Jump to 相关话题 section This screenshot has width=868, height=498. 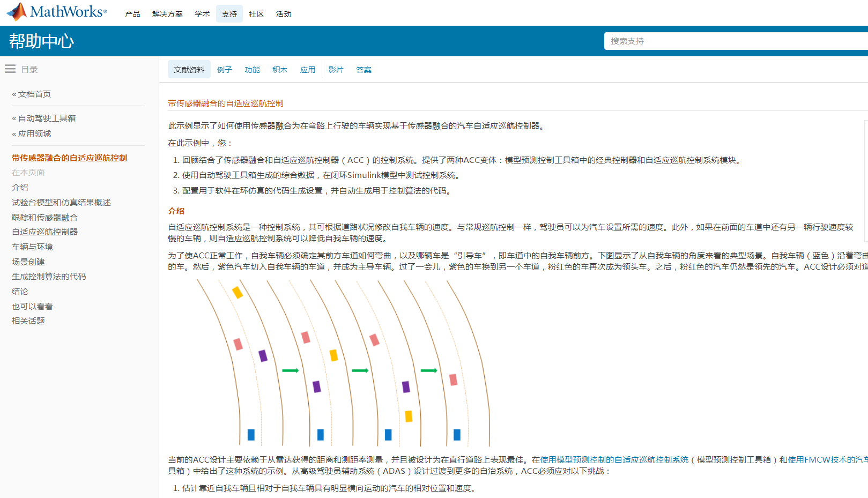point(28,321)
